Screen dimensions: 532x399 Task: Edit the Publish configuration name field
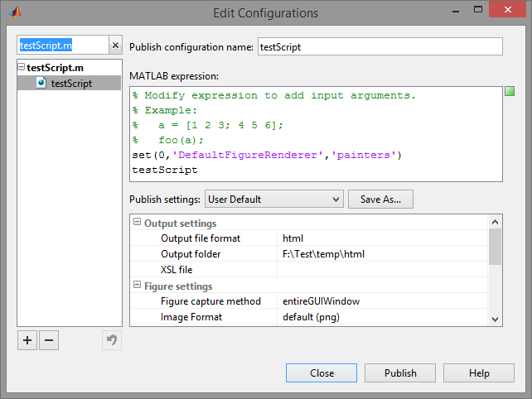tap(380, 46)
